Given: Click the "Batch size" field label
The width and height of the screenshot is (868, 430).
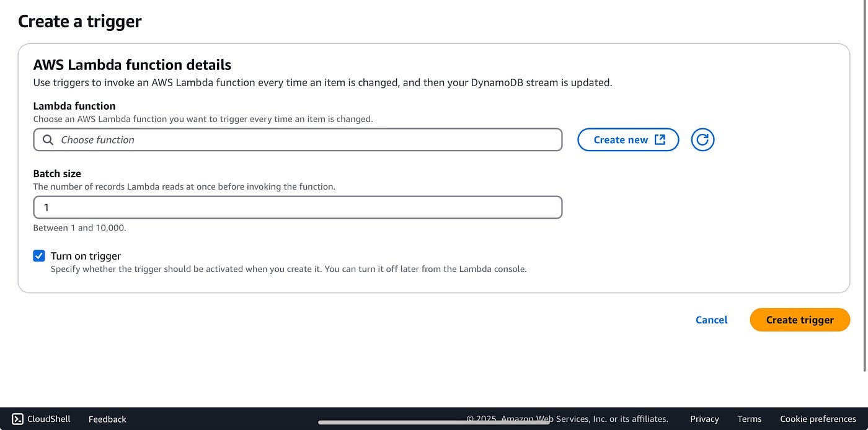Looking at the screenshot, I should 57,173.
